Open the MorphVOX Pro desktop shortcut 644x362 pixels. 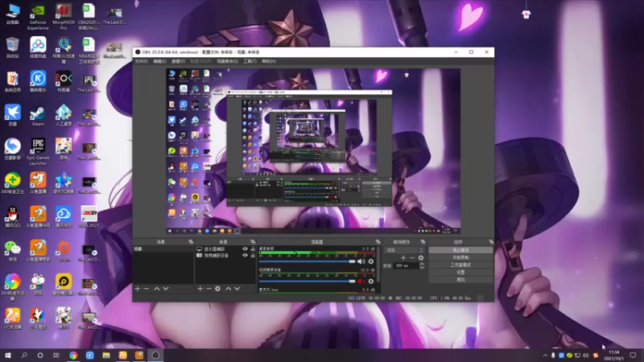point(64,16)
